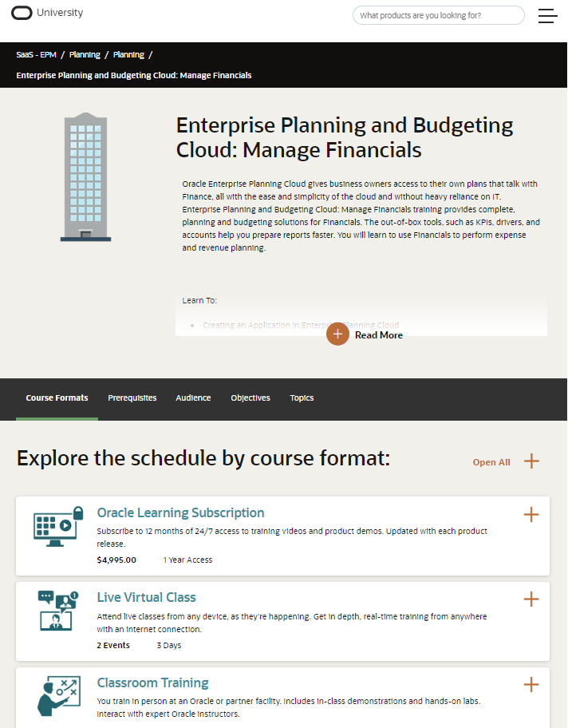Switch to the Audience tab
This screenshot has height=728, width=568.
click(x=193, y=398)
